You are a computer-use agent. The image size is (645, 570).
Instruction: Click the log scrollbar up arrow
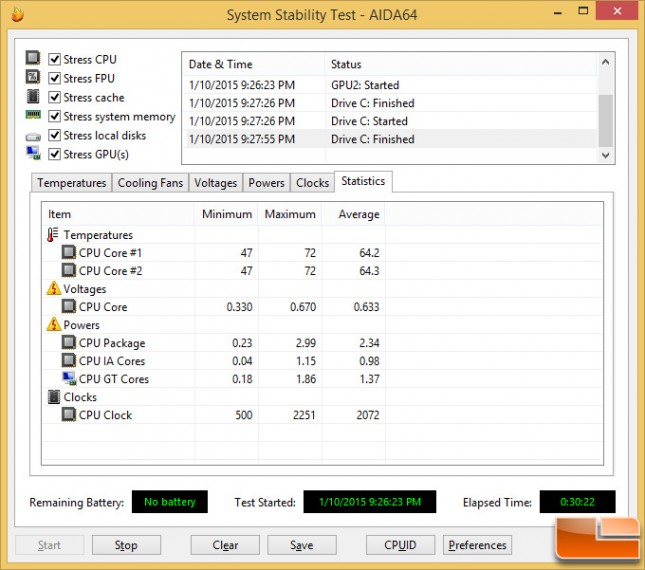pyautogui.click(x=606, y=62)
